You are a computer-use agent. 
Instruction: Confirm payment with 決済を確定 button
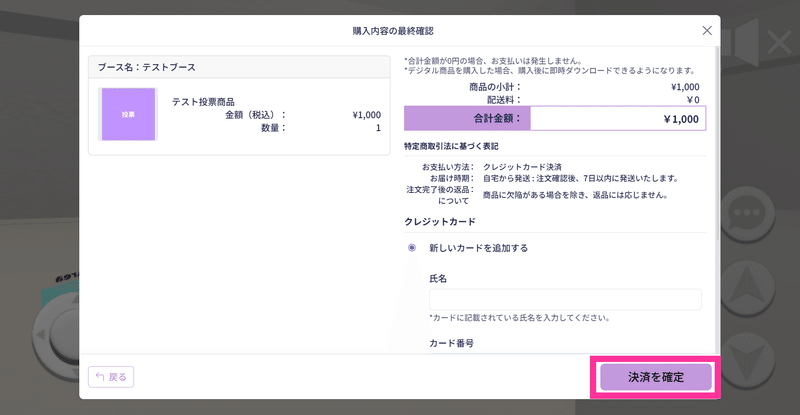pos(656,377)
